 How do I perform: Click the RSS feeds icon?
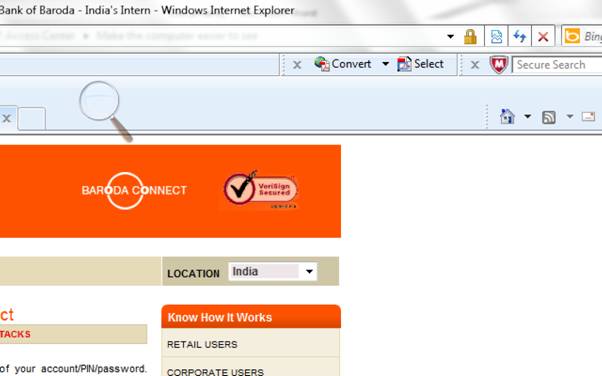549,117
